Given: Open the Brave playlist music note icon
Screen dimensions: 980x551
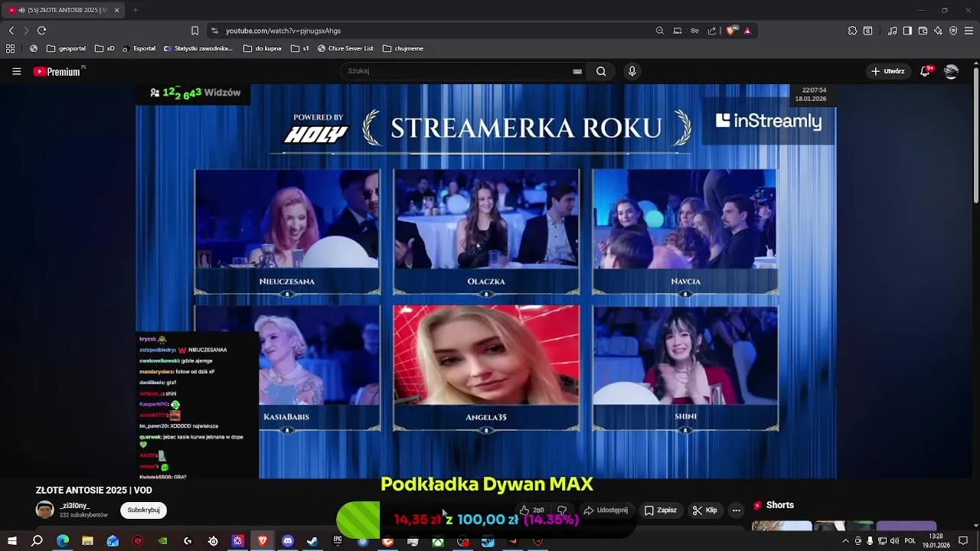Looking at the screenshot, I should pos(893,31).
